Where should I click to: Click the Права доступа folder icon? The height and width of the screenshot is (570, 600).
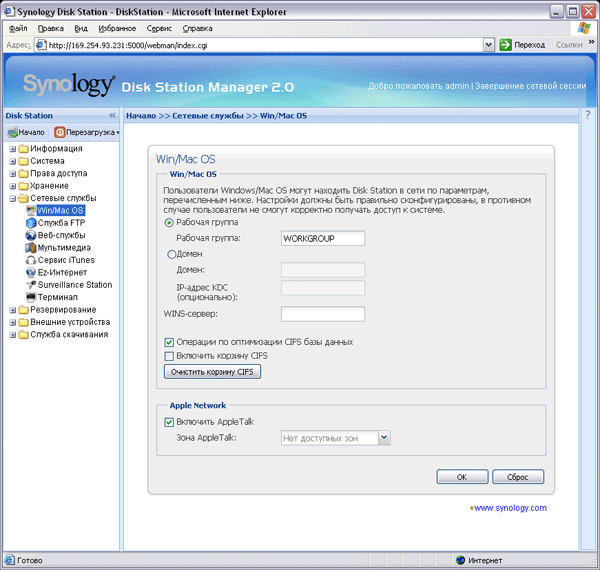click(24, 173)
